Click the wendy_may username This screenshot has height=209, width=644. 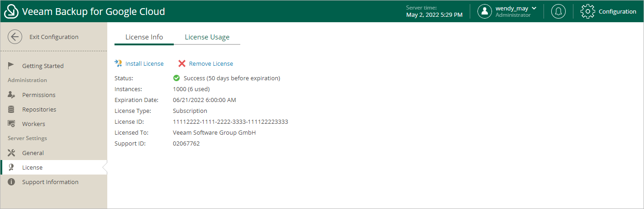click(x=512, y=8)
